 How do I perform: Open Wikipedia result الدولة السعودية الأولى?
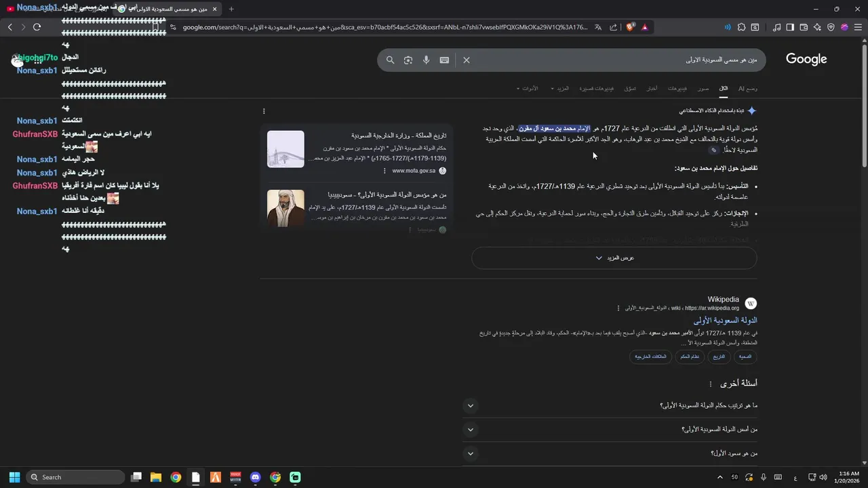[725, 320]
